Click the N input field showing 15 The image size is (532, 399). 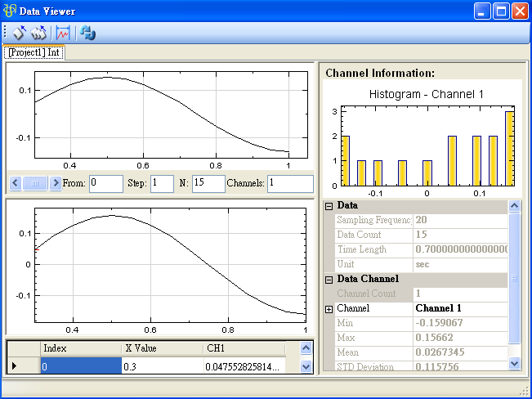(x=208, y=184)
